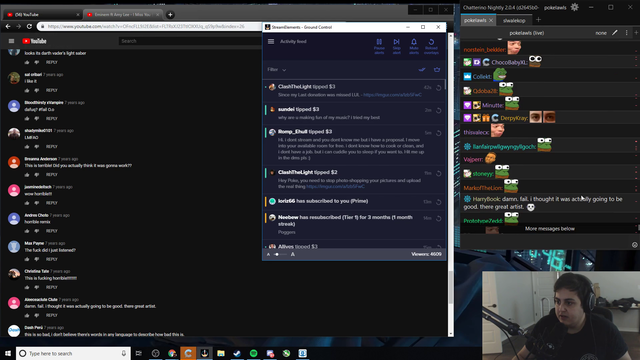Adjust the activity feed font size slider
Image resolution: width=640 pixels, height=360 pixels.
(280, 254)
